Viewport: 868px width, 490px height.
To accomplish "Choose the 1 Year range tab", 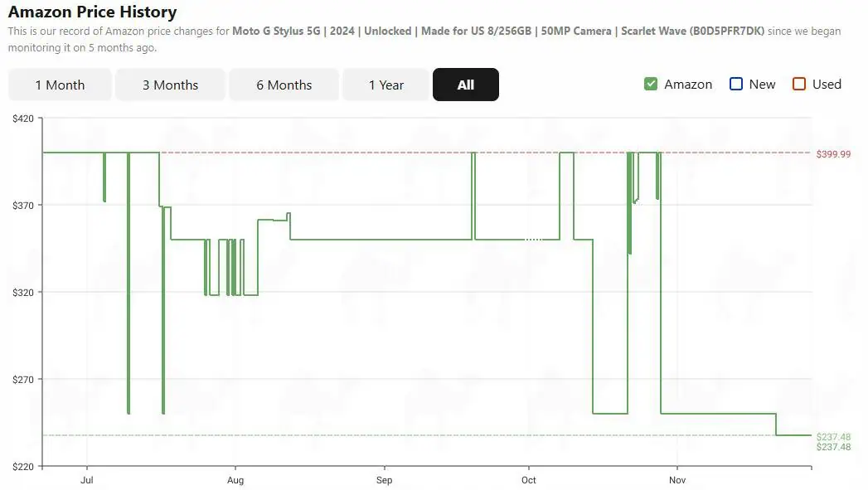I will [386, 85].
